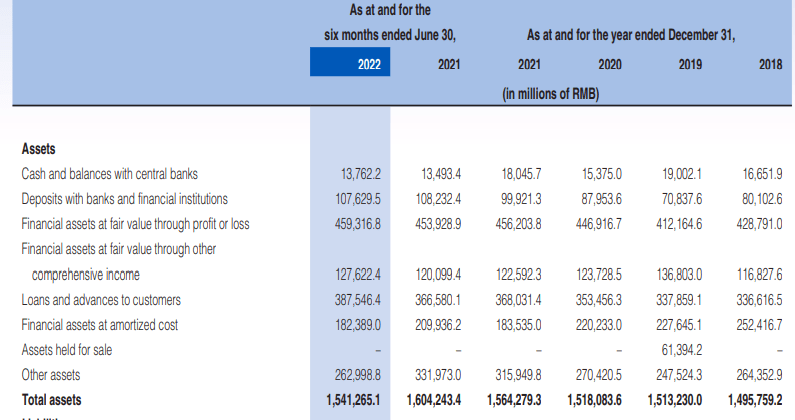The width and height of the screenshot is (795, 420).
Task: Click the 2020 column header
Action: pyautogui.click(x=608, y=65)
